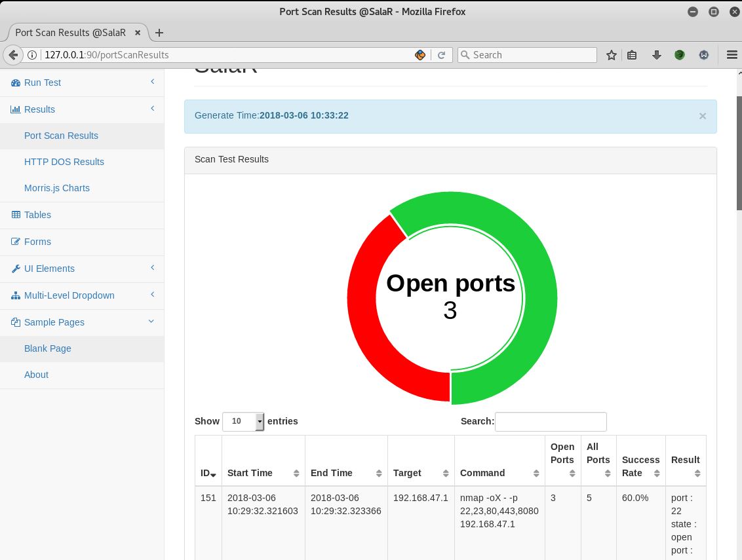Click the blue W extension icon
The image size is (742, 560).
coord(704,55)
